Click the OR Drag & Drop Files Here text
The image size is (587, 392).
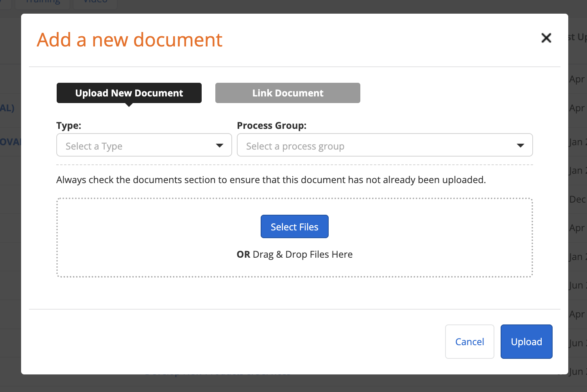pyautogui.click(x=294, y=255)
